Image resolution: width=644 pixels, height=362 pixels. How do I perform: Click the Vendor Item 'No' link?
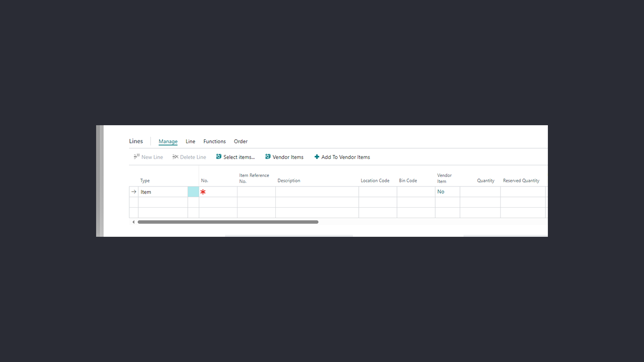[441, 192]
